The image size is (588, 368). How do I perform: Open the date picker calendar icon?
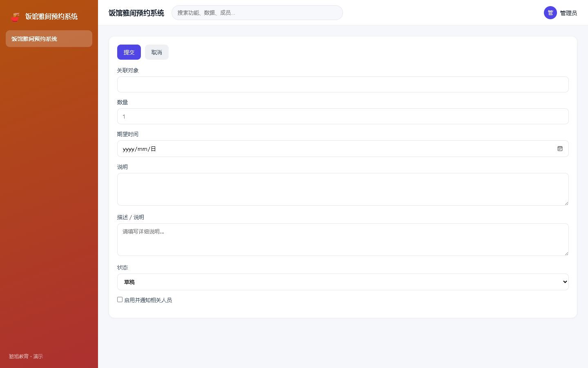tap(560, 149)
